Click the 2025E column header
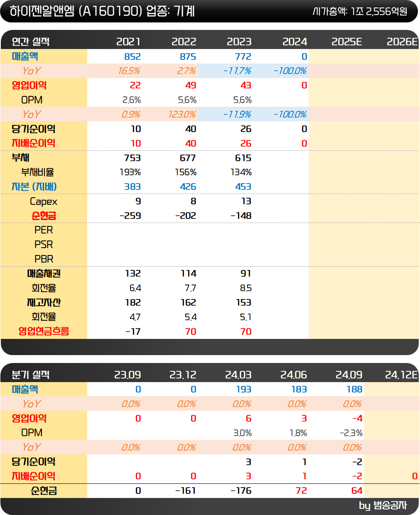The height and width of the screenshot is (515, 420). coord(347,42)
